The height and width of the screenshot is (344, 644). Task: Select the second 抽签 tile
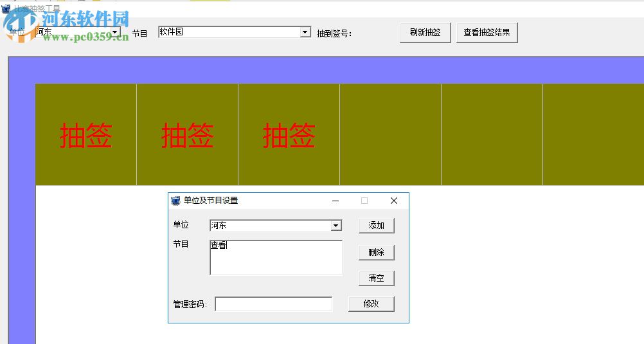click(x=187, y=135)
